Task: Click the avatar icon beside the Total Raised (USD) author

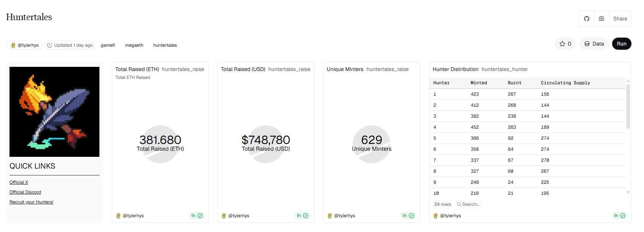Action: (224, 216)
